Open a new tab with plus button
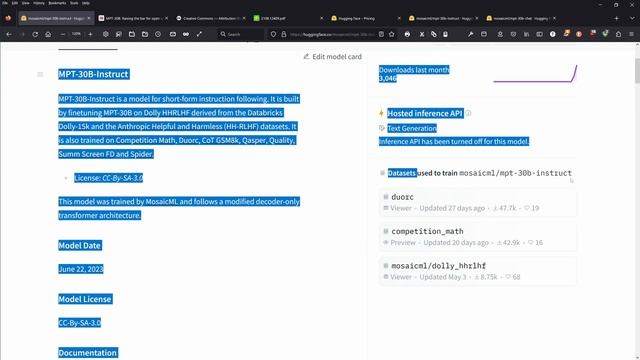Screen dimensions: 640x360 point(616,18)
